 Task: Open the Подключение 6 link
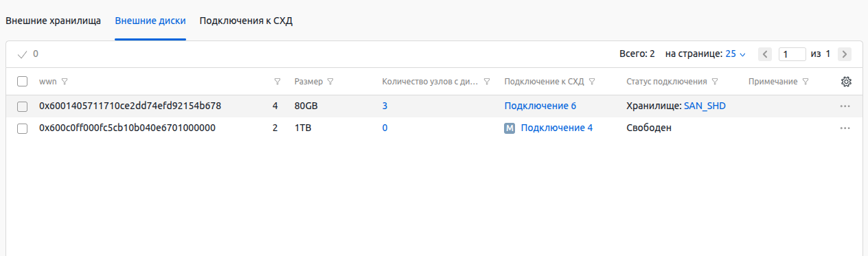540,106
